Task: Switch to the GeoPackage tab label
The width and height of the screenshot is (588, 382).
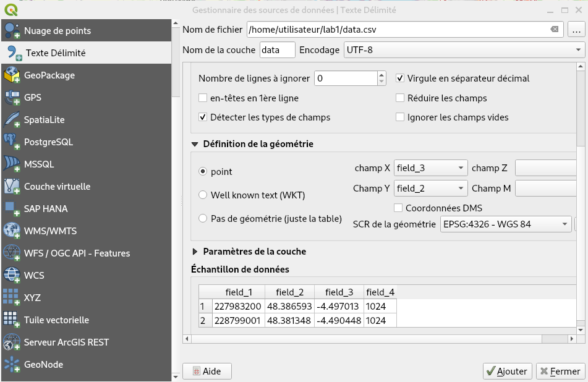Action: (49, 75)
